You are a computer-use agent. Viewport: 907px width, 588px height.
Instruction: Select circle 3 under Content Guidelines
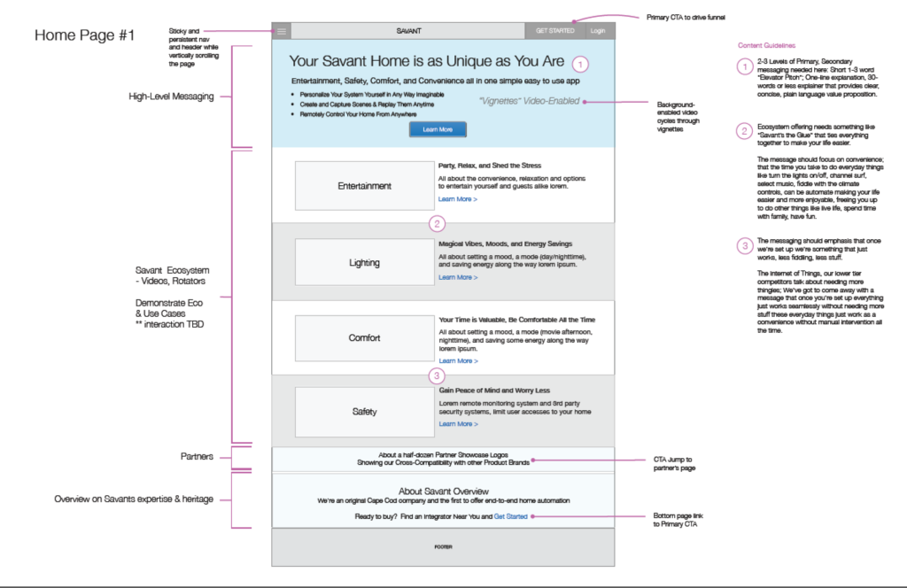pos(745,245)
